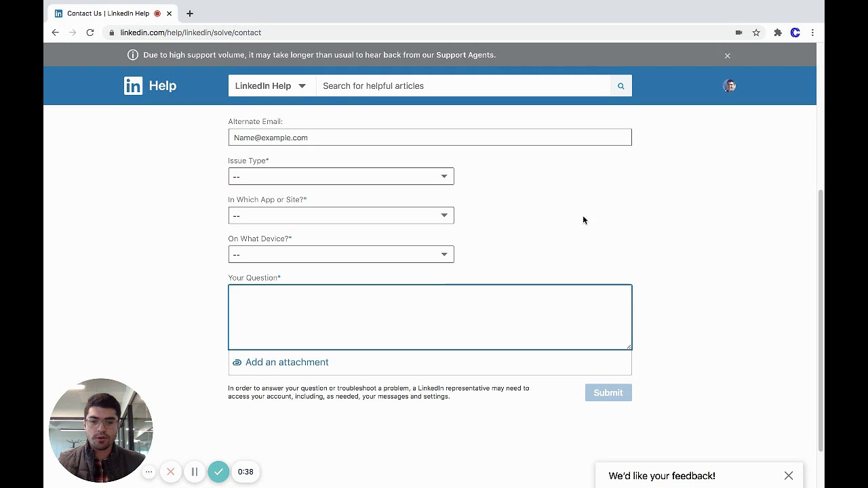Click the recorder more options dots
Viewport: 868px width, 488px height.
149,472
